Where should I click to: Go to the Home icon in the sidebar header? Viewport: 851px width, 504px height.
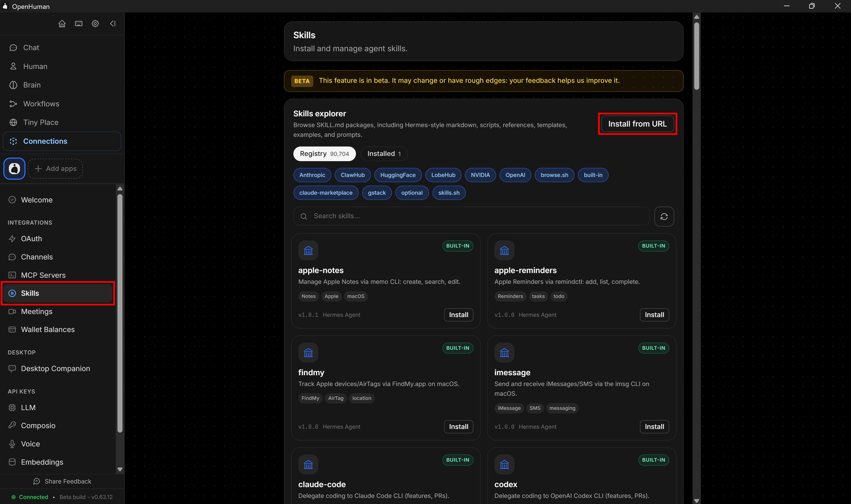[x=62, y=24]
